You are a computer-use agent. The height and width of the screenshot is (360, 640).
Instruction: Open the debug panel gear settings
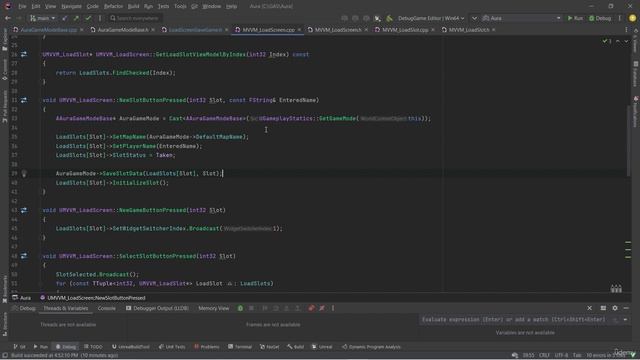coord(615,308)
